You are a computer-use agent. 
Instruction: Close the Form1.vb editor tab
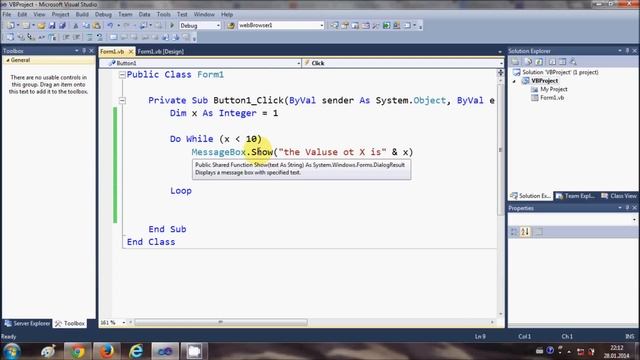click(131, 51)
